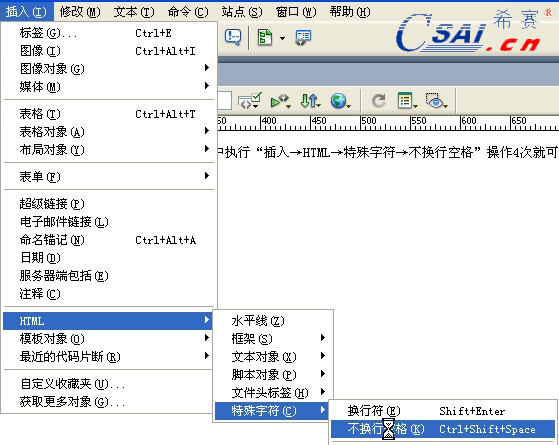Expand 框架(S) submenu
The height and width of the screenshot is (445, 559).
[273, 338]
